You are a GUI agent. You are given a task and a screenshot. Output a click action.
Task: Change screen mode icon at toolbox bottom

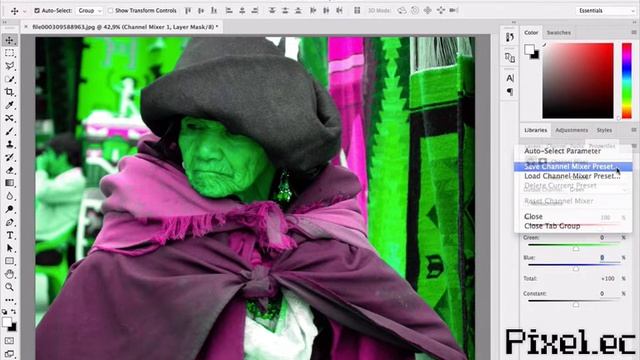click(9, 353)
